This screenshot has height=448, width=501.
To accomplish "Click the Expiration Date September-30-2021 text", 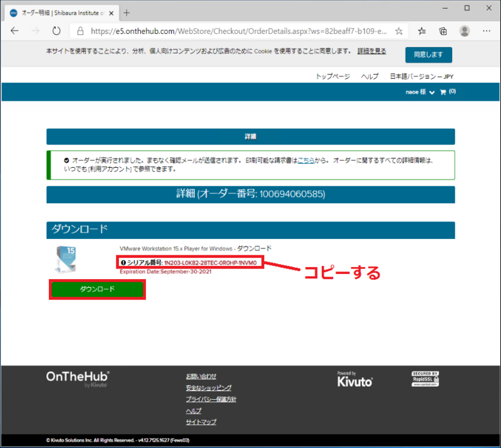I will [x=165, y=272].
